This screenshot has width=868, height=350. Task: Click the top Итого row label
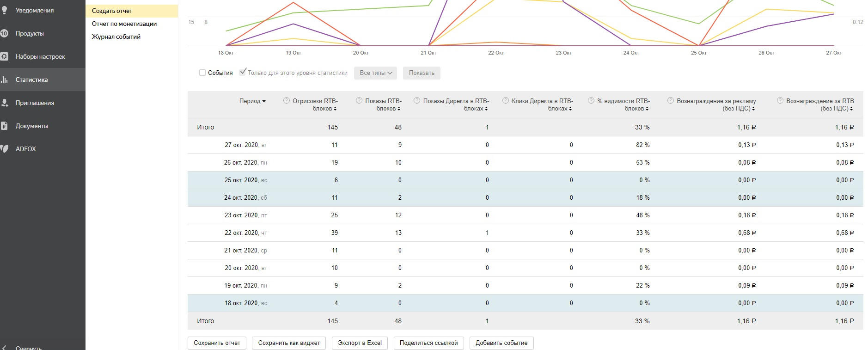point(206,127)
